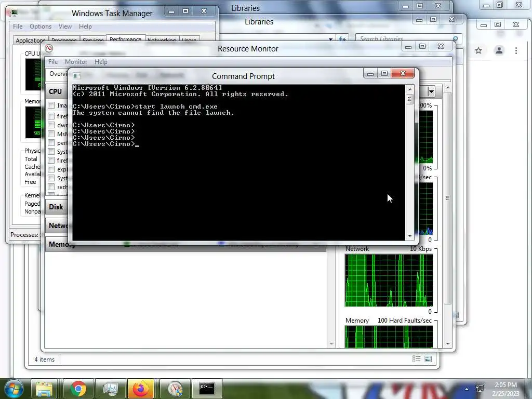This screenshot has width=532, height=399.
Task: Click the "4 items" status text
Action: (45, 360)
